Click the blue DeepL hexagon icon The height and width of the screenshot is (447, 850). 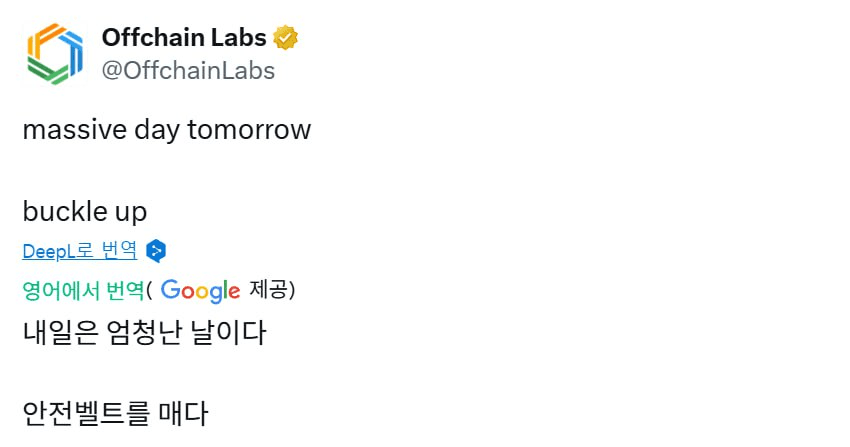[156, 251]
